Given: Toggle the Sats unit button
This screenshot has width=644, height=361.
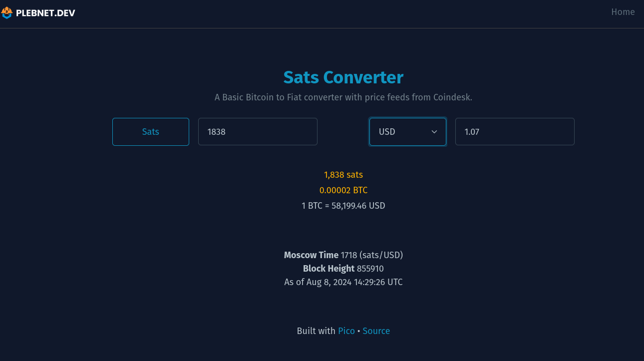Looking at the screenshot, I should (151, 132).
